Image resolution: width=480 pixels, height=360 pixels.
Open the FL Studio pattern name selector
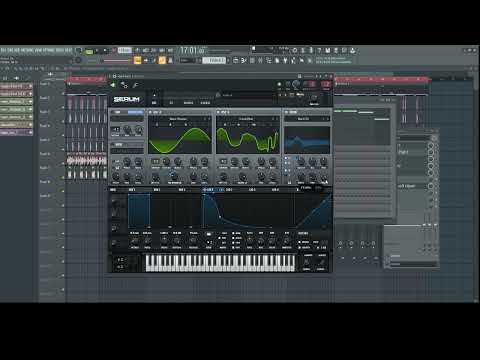pyautogui.click(x=214, y=60)
